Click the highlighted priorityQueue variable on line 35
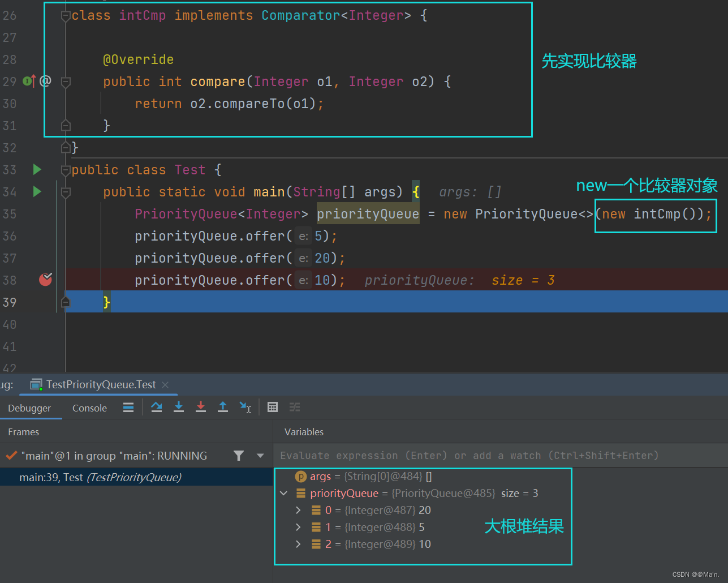Viewport: 728px width, 583px height. coord(368,214)
